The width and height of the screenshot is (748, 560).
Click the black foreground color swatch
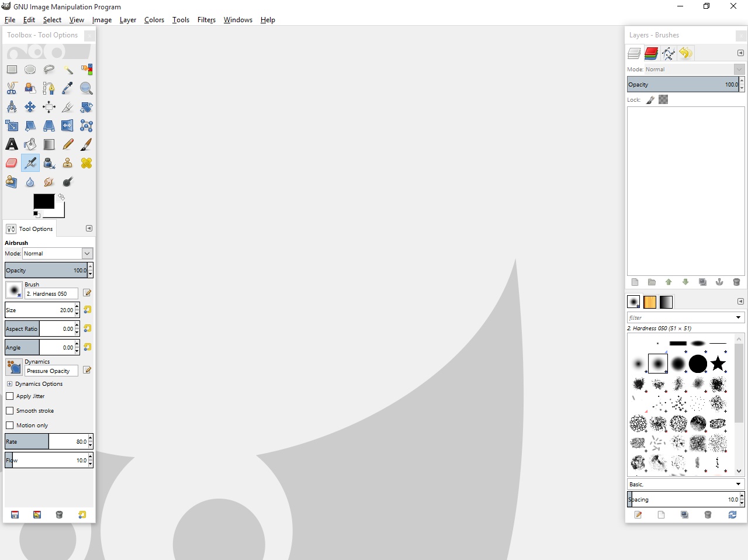(x=44, y=201)
